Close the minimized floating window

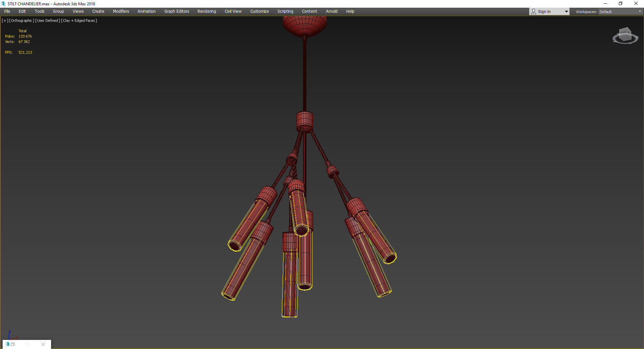click(43, 344)
